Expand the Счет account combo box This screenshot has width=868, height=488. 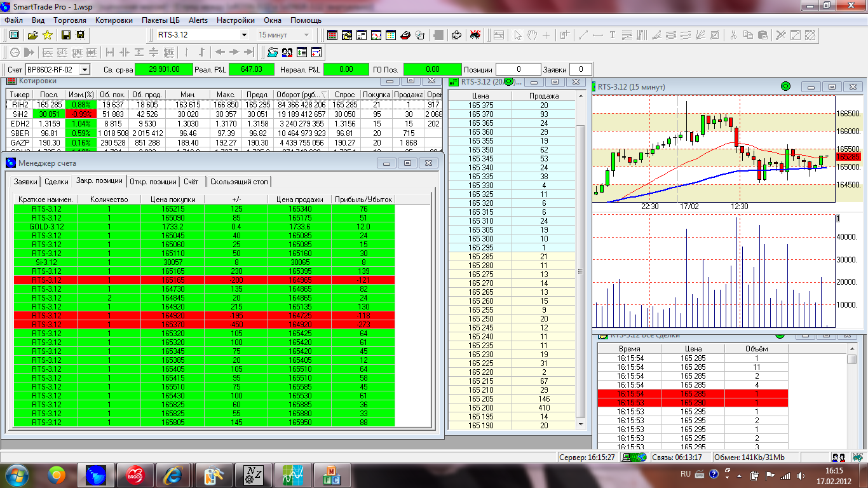[85, 69]
